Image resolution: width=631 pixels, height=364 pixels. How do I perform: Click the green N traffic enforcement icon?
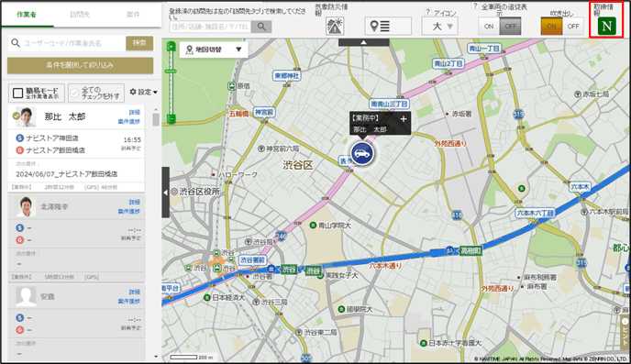point(606,27)
